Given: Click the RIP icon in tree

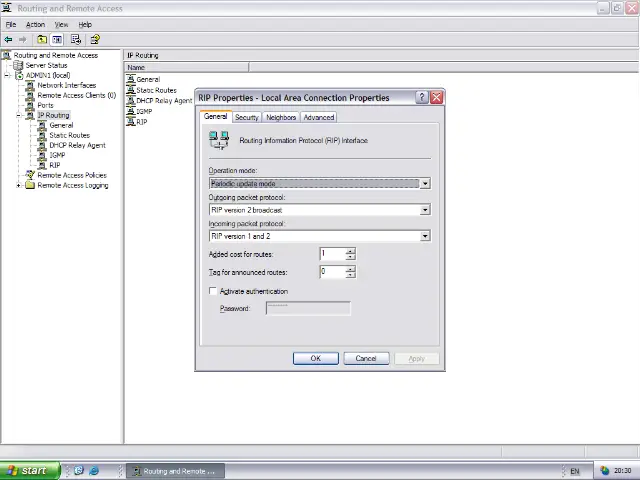Looking at the screenshot, I should click(42, 165).
